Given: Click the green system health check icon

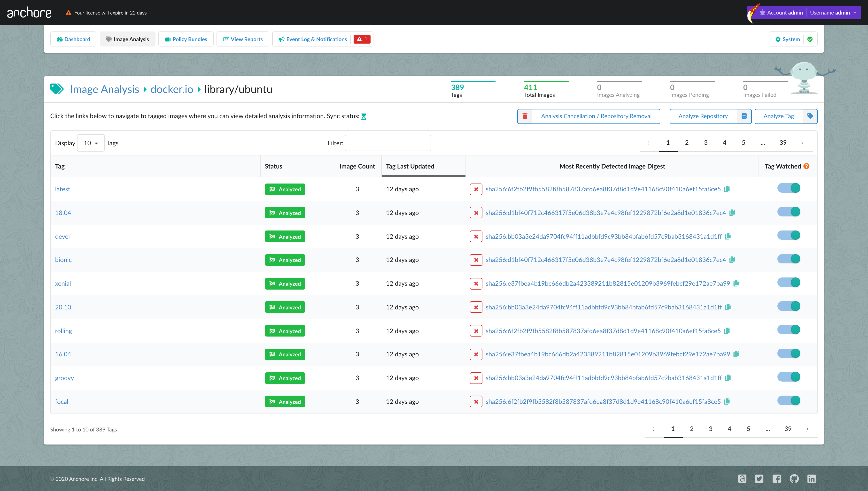Looking at the screenshot, I should click(x=810, y=39).
